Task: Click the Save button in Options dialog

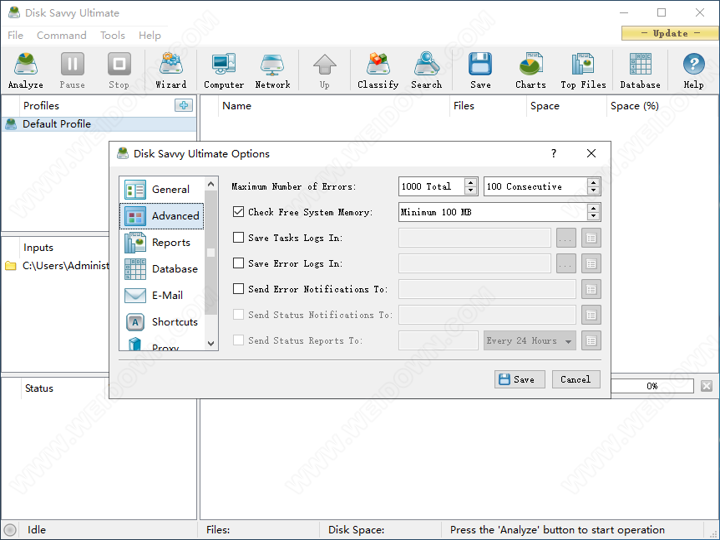Action: pos(519,379)
